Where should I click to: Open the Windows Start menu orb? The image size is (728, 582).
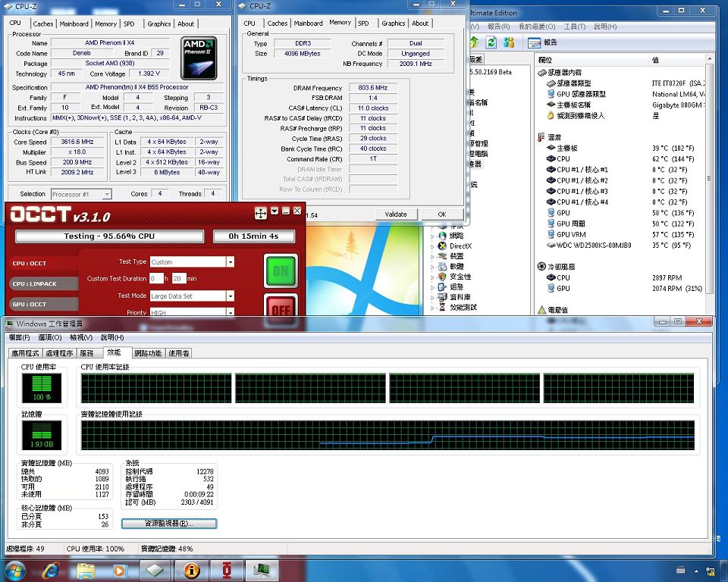click(14, 571)
